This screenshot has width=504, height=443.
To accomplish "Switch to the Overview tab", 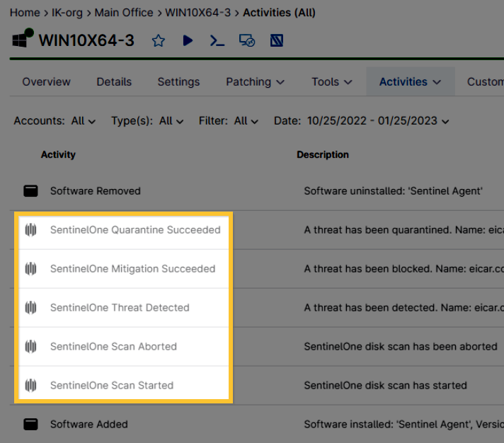I will (x=46, y=82).
